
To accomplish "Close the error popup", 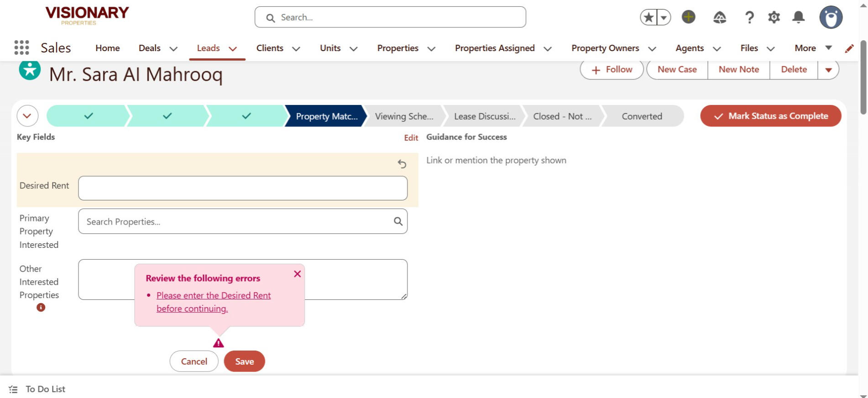I will tap(297, 274).
